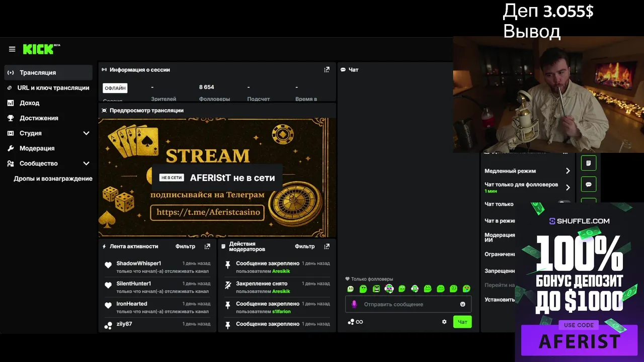Screen dimensions: 644x362
Task: Click Модерация ИИ setting label
Action: [x=500, y=237]
